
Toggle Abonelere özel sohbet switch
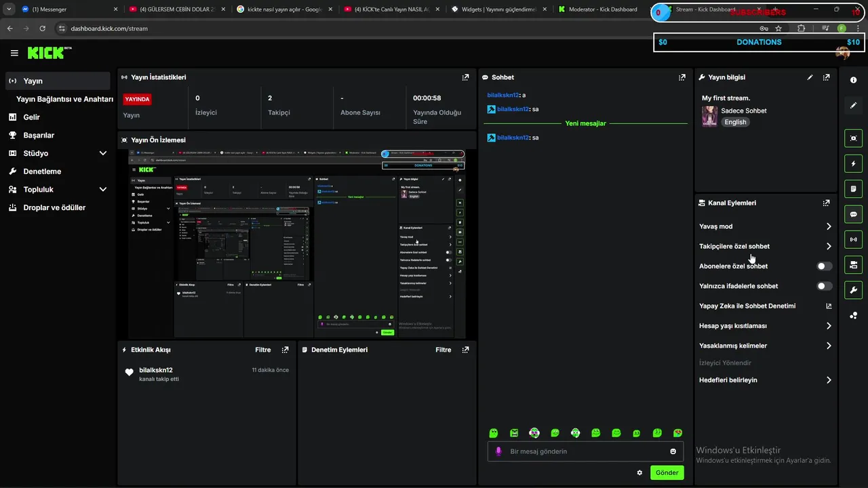pos(825,266)
